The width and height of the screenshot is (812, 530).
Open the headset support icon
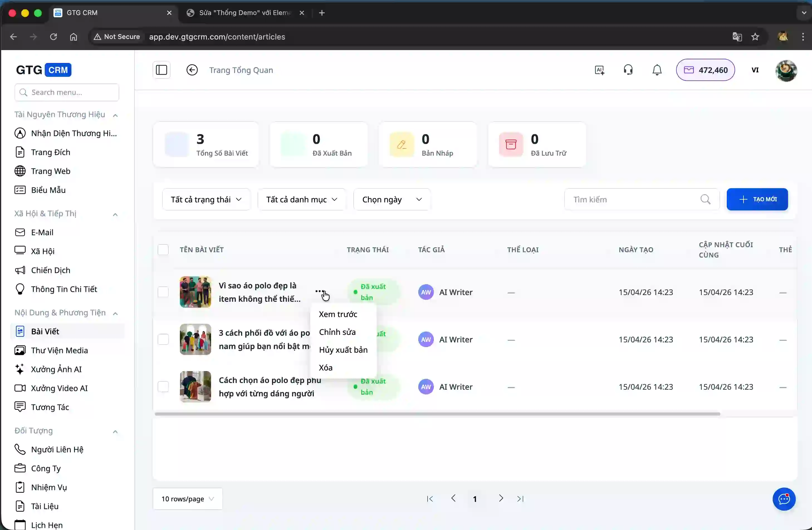[x=628, y=70]
